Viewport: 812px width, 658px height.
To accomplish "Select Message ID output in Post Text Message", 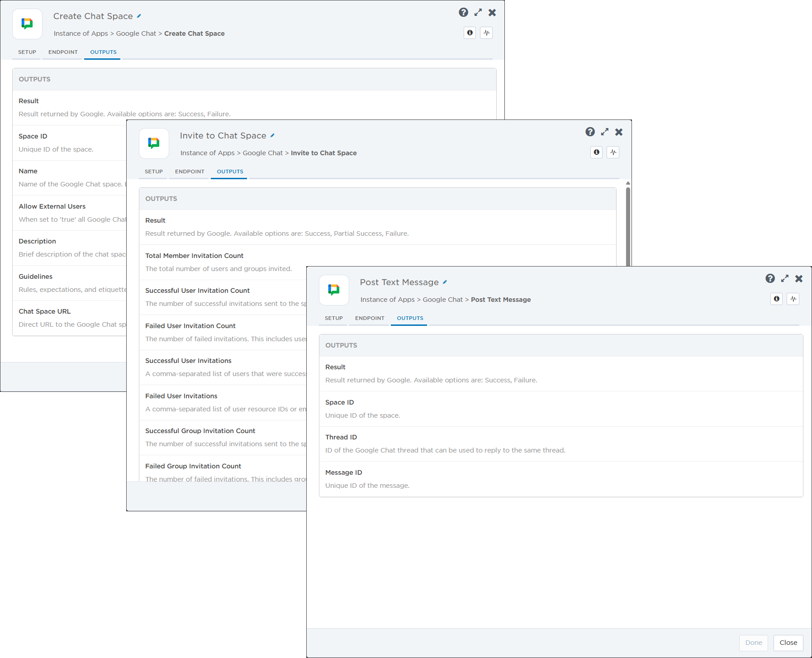I will pos(561,479).
